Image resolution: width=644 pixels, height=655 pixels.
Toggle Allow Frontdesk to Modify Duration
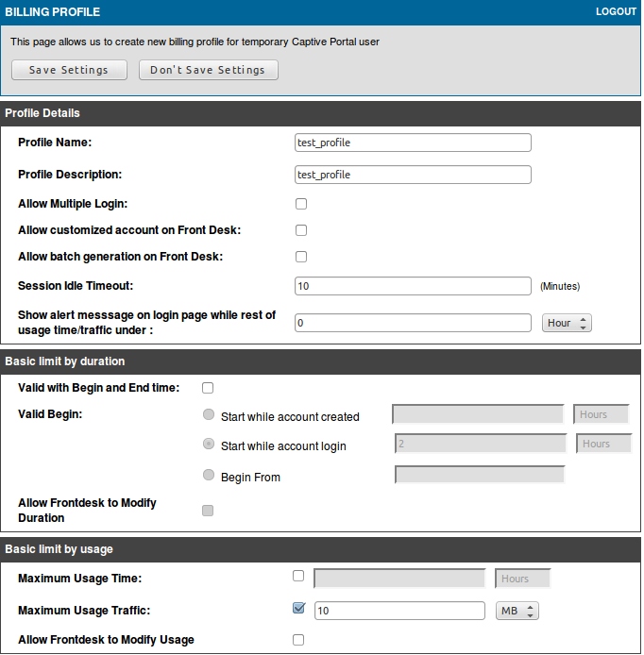click(208, 511)
